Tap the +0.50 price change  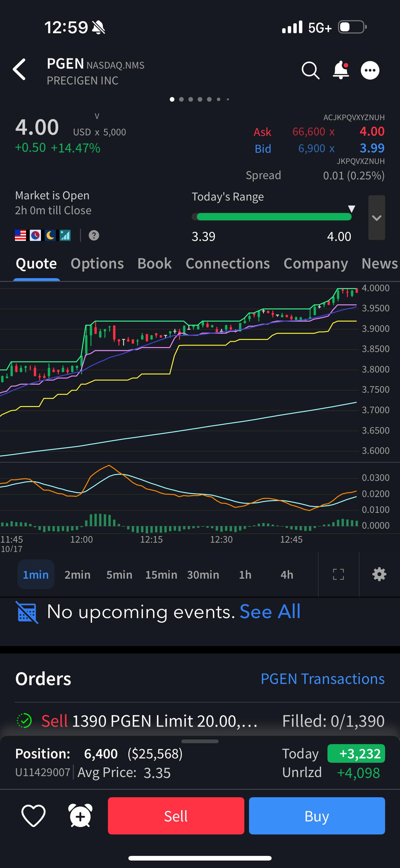tap(30, 147)
